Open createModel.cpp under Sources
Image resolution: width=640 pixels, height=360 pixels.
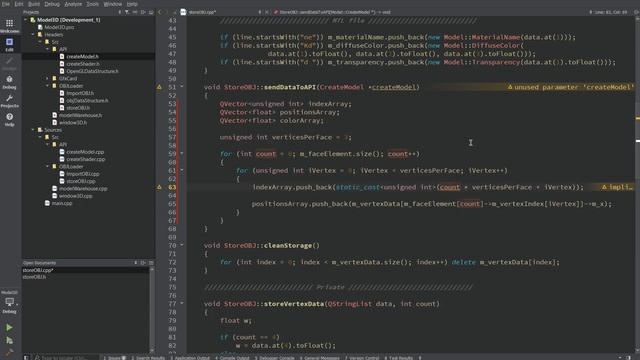coord(85,152)
